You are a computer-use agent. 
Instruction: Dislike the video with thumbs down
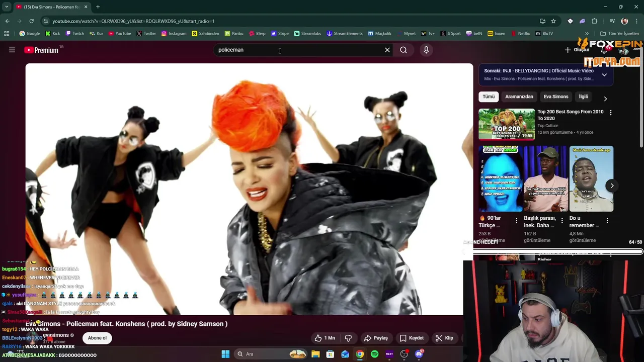[x=348, y=338]
